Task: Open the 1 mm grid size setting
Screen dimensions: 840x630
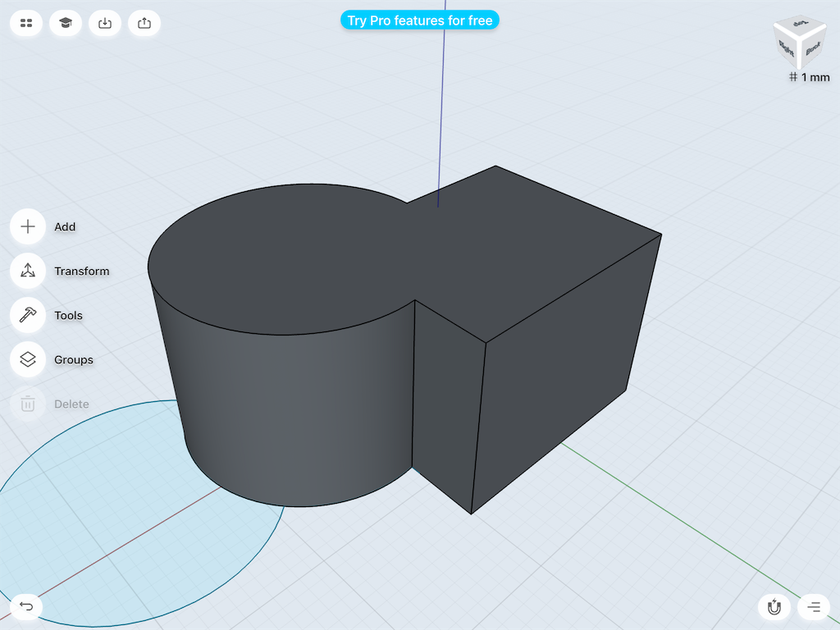Action: click(x=810, y=77)
